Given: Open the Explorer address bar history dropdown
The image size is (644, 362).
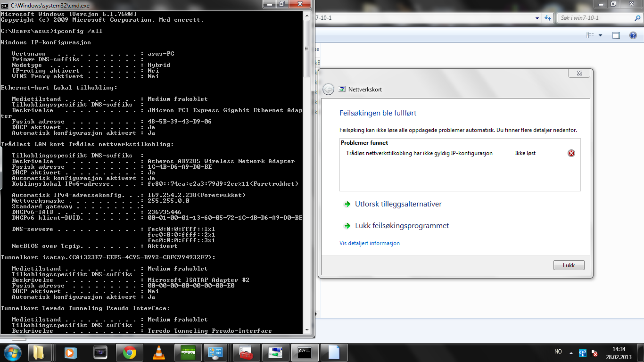Looking at the screenshot, I should [x=537, y=18].
